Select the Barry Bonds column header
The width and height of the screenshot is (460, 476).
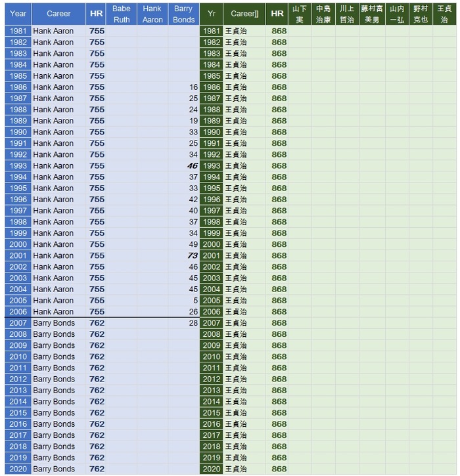point(183,14)
